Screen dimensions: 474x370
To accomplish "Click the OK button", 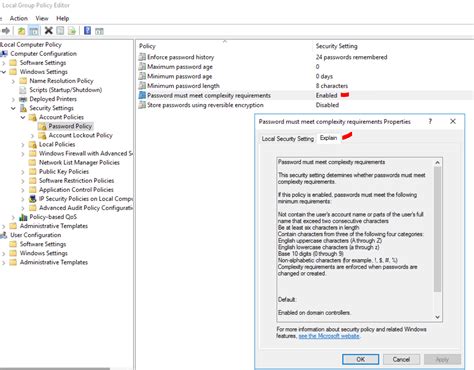I will pos(360,359).
